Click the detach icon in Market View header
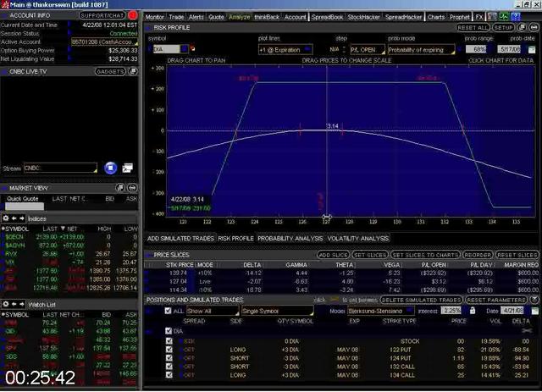542x392 pixels. pos(120,188)
